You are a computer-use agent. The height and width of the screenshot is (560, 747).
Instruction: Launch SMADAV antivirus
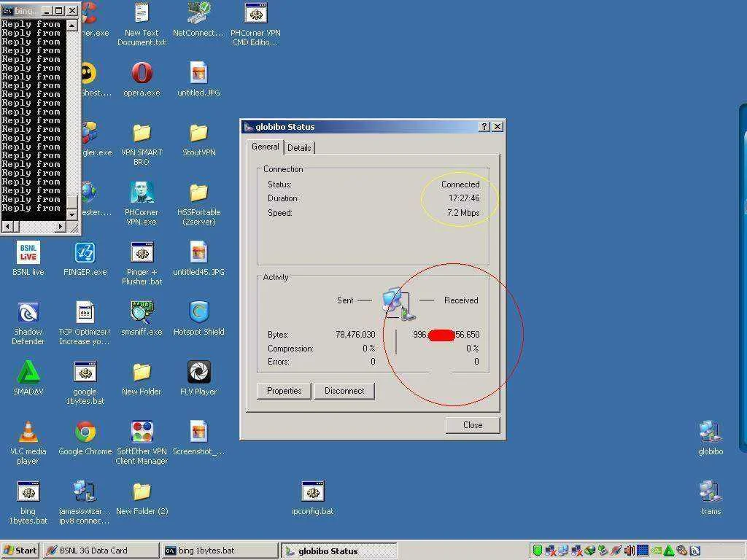tap(28, 378)
